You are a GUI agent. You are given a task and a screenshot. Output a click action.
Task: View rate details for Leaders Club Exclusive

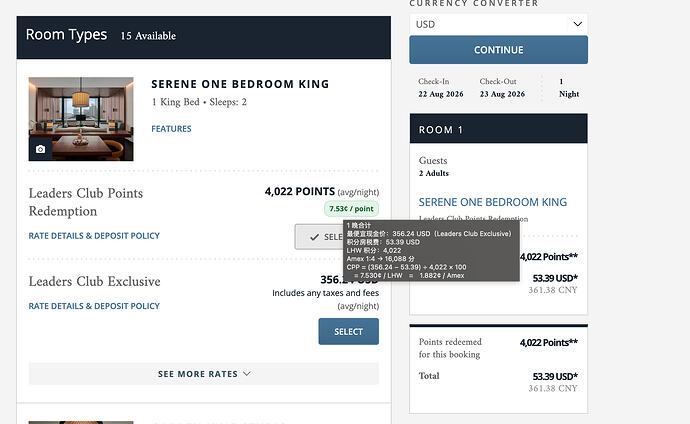tap(94, 306)
